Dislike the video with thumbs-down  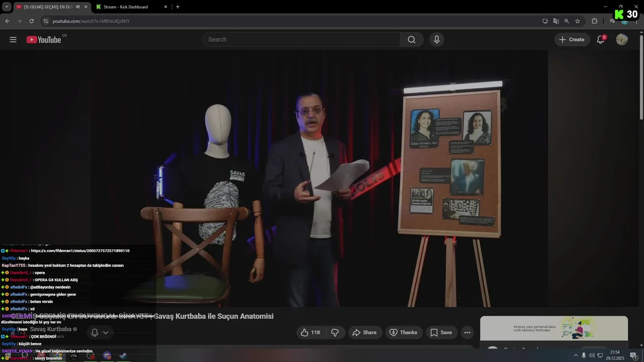tap(335, 332)
